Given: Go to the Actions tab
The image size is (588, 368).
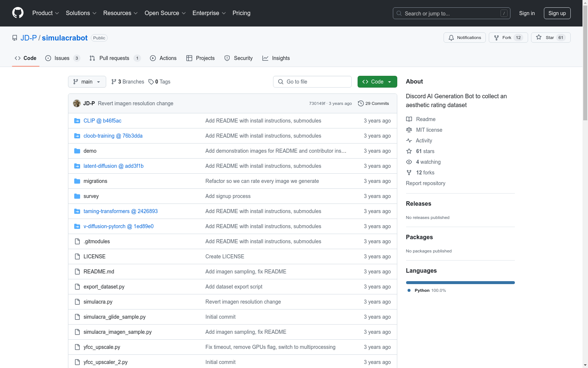Looking at the screenshot, I should pos(164,58).
